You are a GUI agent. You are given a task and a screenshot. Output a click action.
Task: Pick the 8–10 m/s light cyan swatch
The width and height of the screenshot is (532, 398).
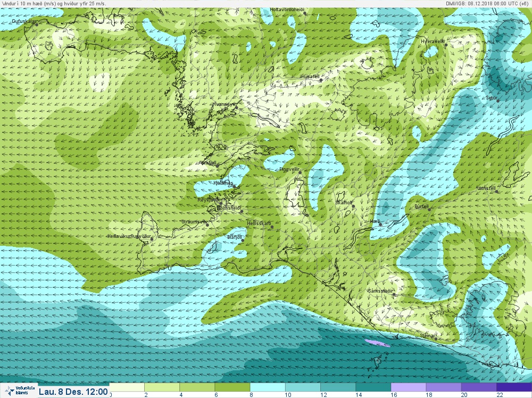click(268, 387)
